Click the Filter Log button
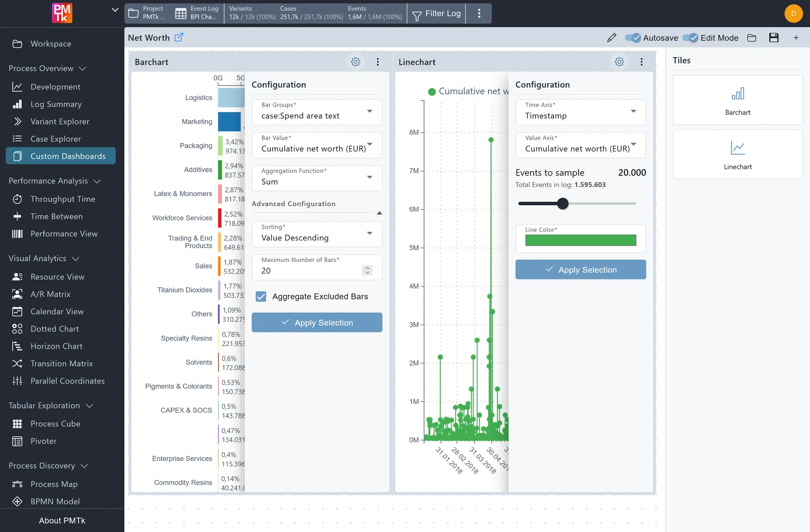The width and height of the screenshot is (810, 532). click(x=436, y=13)
